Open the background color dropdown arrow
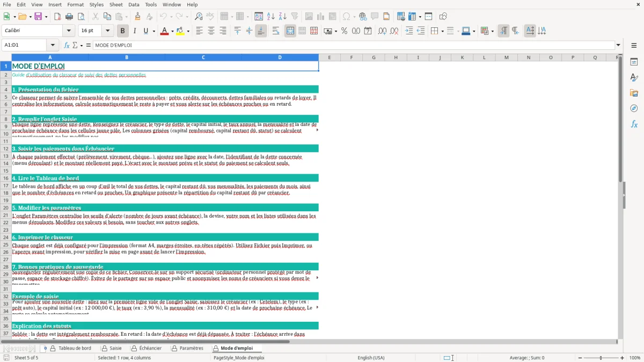 [188, 31]
